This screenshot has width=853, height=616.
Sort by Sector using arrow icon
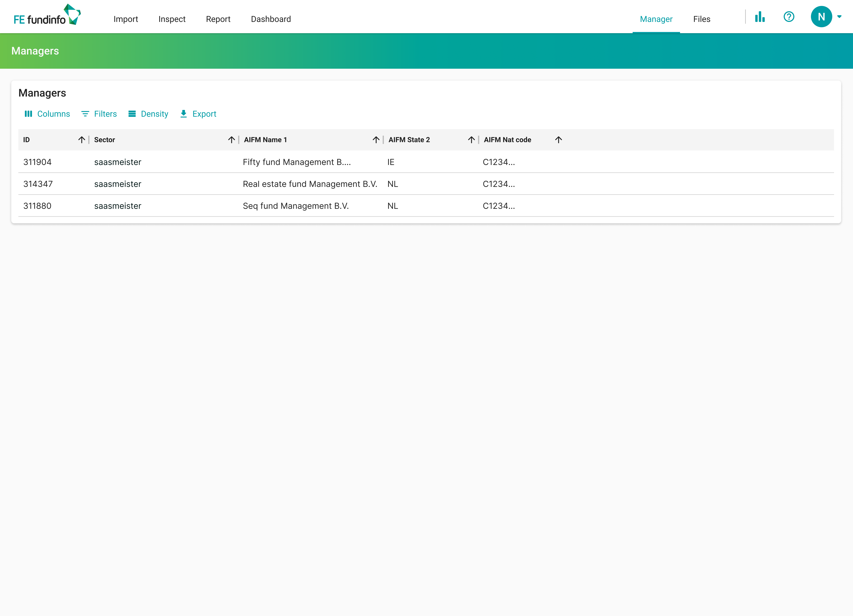tap(231, 140)
